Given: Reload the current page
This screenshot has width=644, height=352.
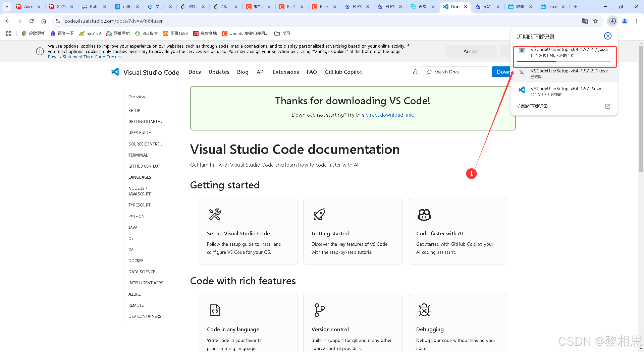Looking at the screenshot, I should click(x=32, y=21).
